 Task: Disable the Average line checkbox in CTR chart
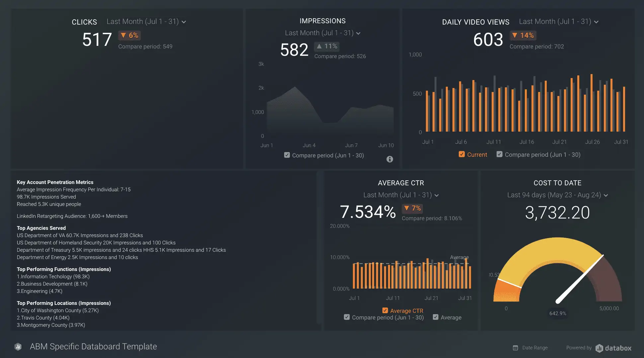pos(436,317)
